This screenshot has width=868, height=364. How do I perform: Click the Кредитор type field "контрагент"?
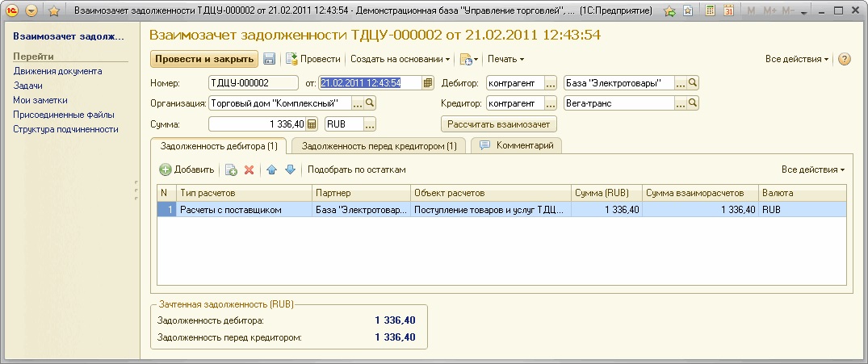tap(515, 103)
